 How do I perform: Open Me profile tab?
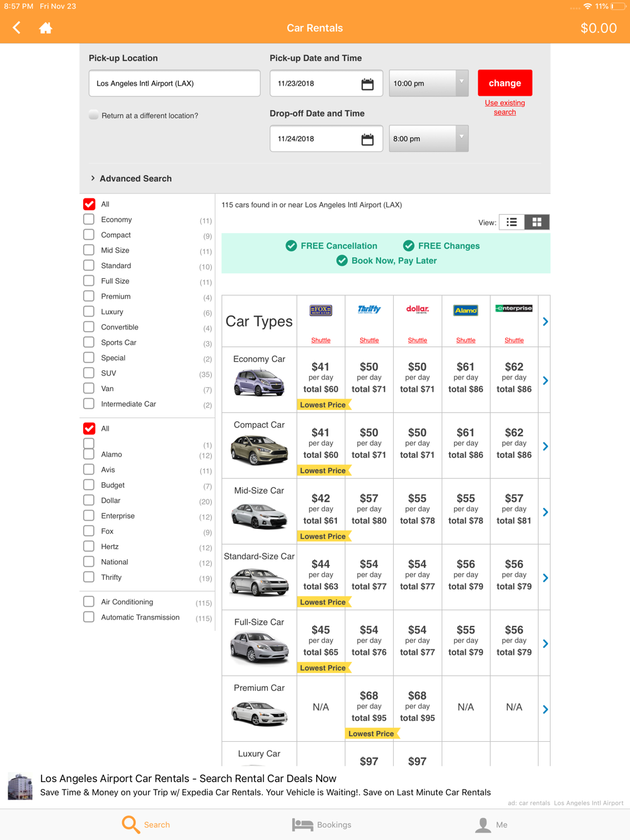click(491, 824)
